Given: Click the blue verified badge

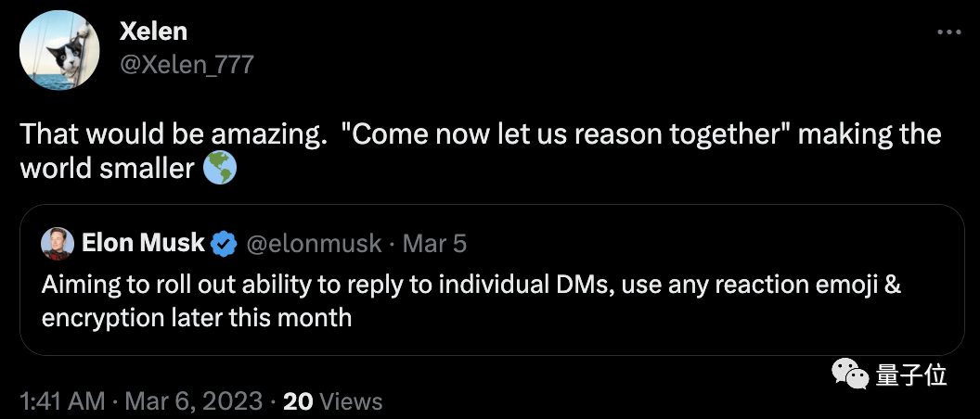Looking at the screenshot, I should point(224,244).
